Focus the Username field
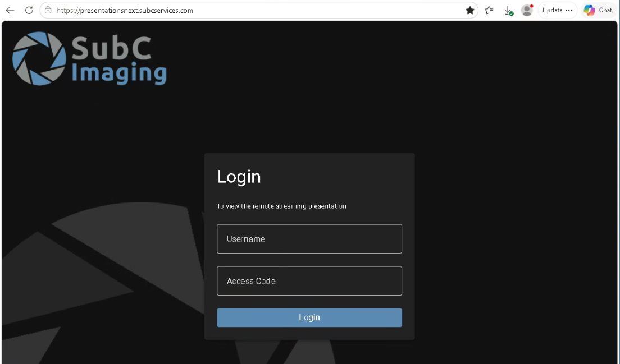Viewport: 620px width, 364px height. click(x=309, y=239)
